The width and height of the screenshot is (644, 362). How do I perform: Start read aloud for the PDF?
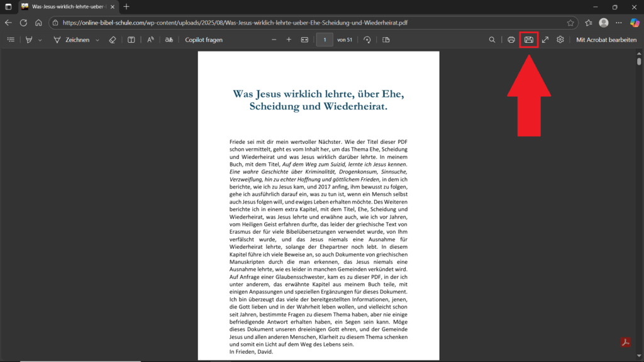151,40
